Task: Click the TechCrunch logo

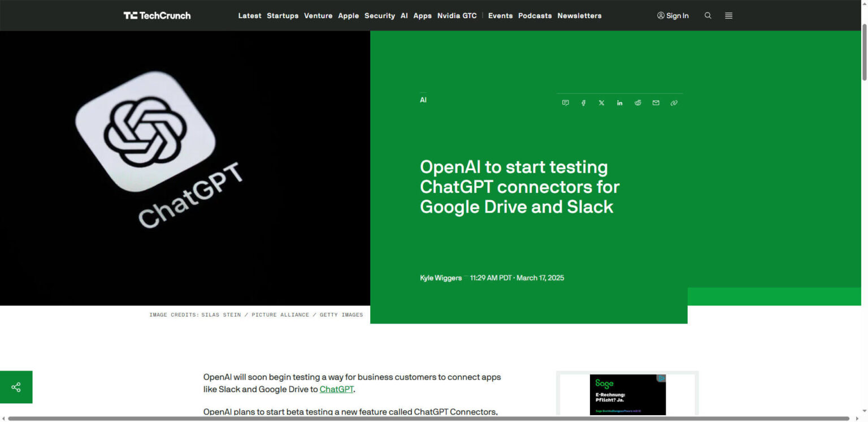Action: tap(157, 15)
